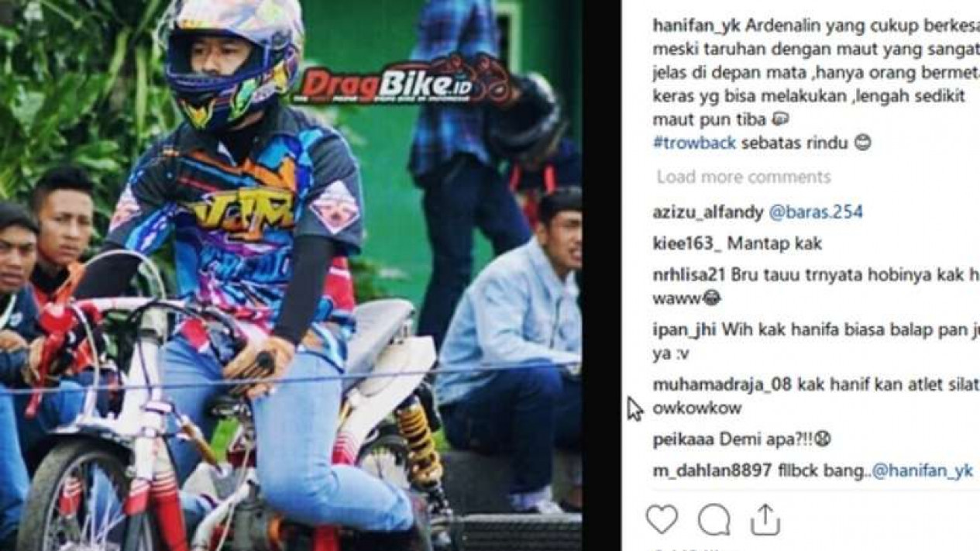The width and height of the screenshot is (980, 551).
Task: Open ipan_jhi commenter profile
Action: pyautogui.click(x=685, y=329)
